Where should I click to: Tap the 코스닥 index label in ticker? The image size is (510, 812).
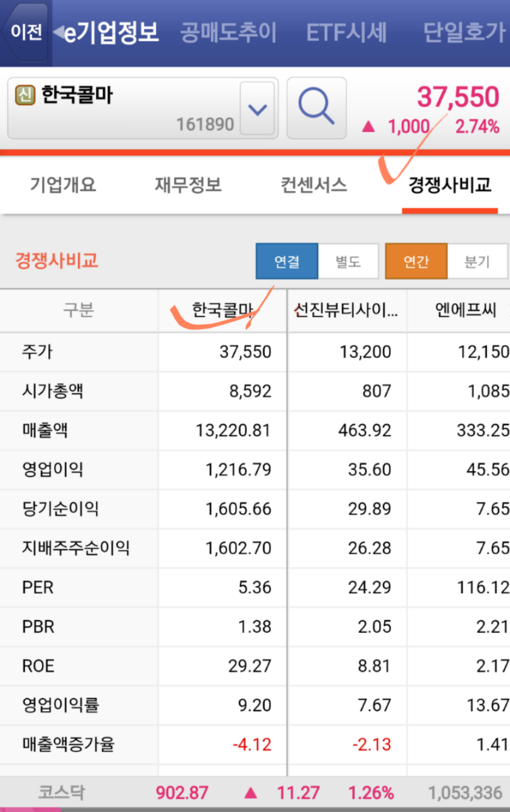click(x=62, y=793)
